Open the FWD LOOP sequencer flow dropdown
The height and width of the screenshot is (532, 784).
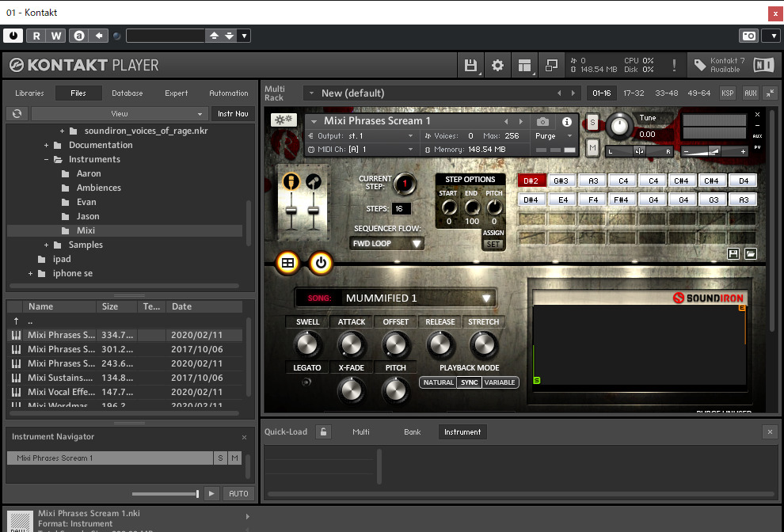[x=386, y=244]
